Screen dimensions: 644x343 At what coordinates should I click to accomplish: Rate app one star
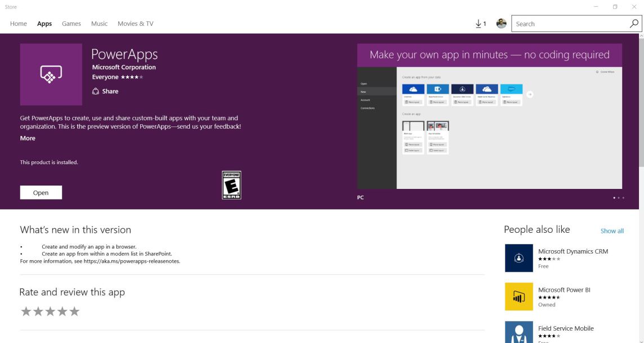point(26,312)
